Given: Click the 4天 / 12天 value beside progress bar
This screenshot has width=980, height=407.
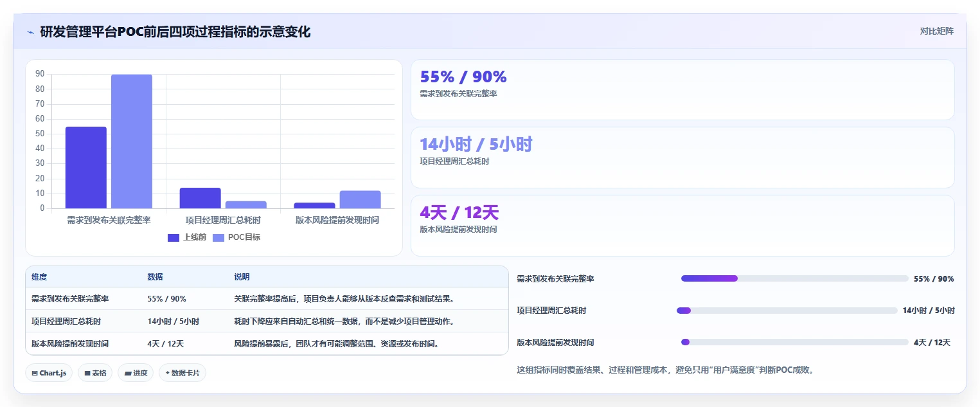Looking at the screenshot, I should pyautogui.click(x=932, y=343).
